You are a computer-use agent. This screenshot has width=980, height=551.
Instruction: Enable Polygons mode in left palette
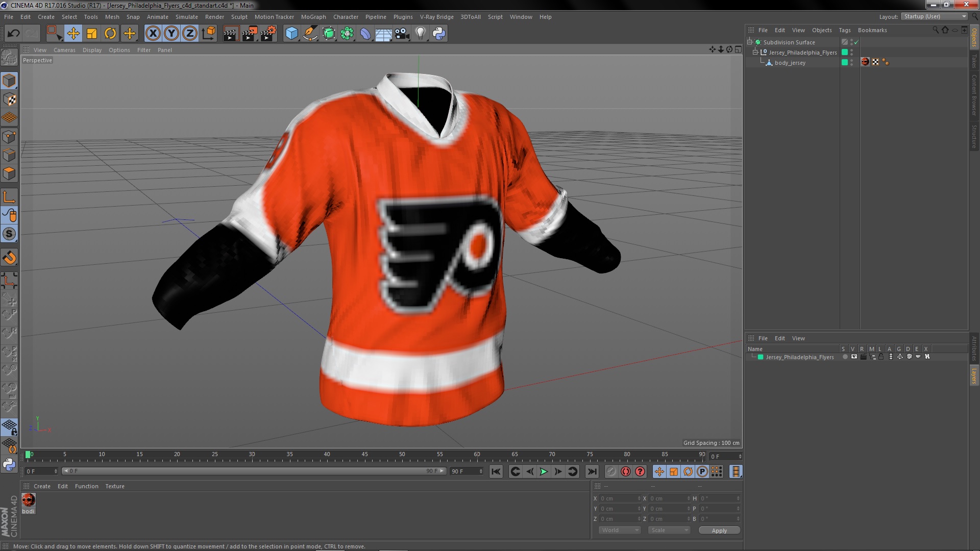tap(9, 173)
